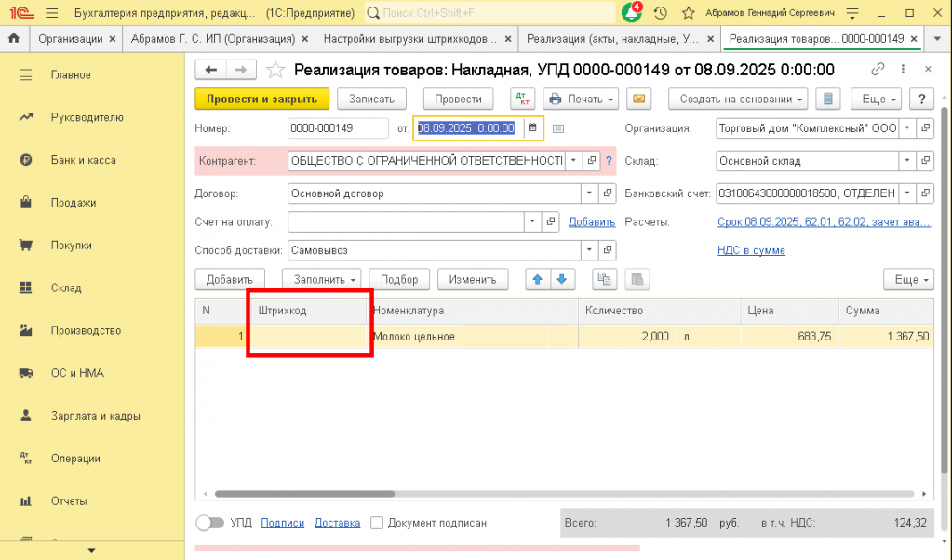Open Продажи section in sidebar
This screenshot has width=952, height=560.
point(74,203)
